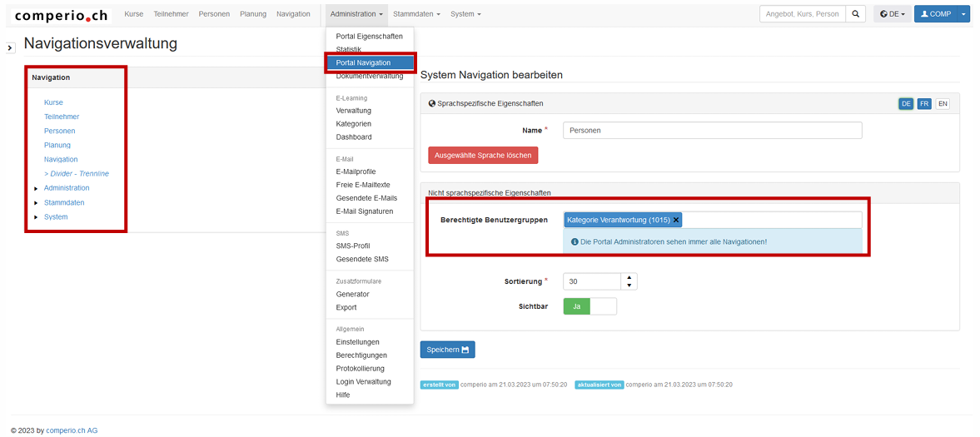Decrease Sortierung value with down arrow
Image resolution: width=980 pixels, height=437 pixels.
629,286
